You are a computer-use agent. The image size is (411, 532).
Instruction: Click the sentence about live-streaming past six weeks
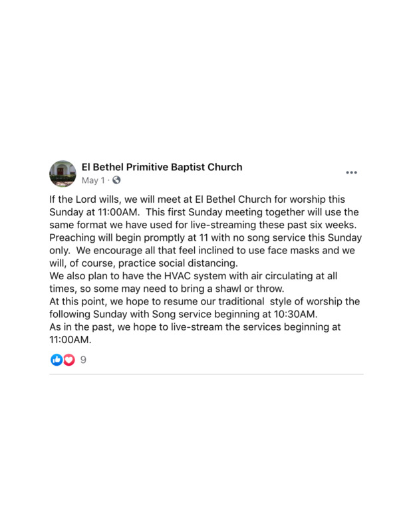203,225
